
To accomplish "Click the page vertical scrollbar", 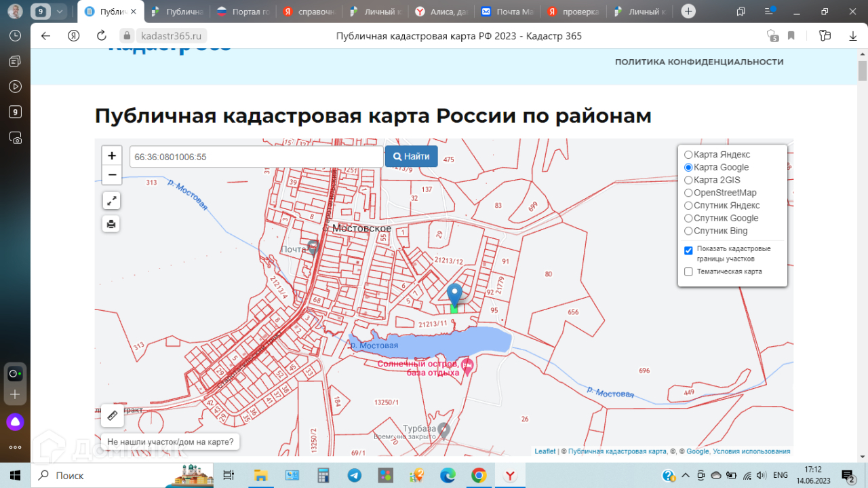I will pos(862,71).
